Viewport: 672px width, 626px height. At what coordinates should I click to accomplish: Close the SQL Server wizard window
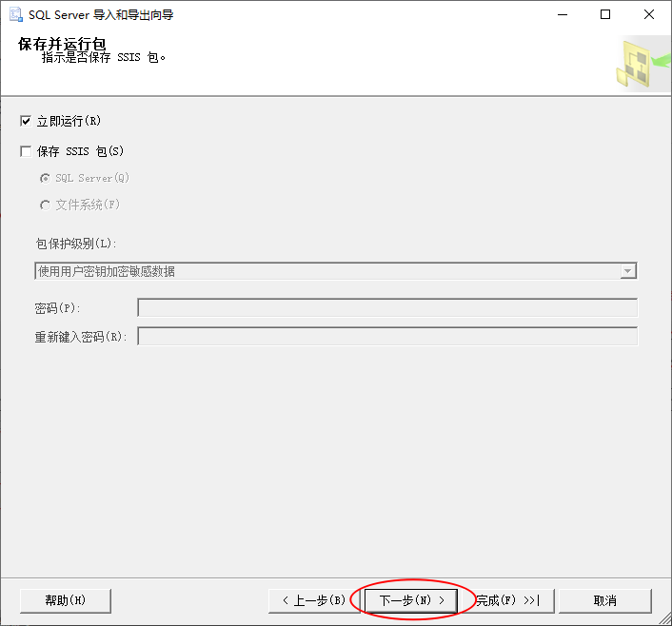649,14
